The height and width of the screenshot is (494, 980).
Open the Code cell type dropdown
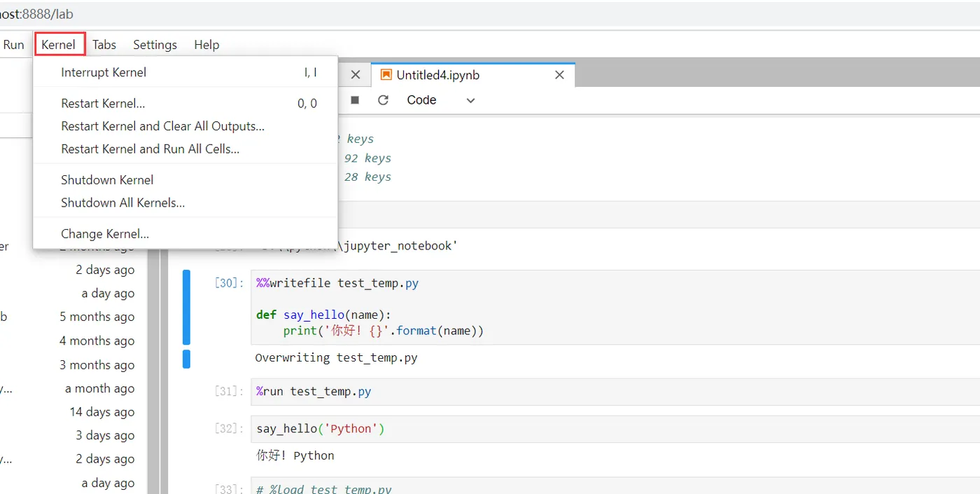tap(441, 100)
